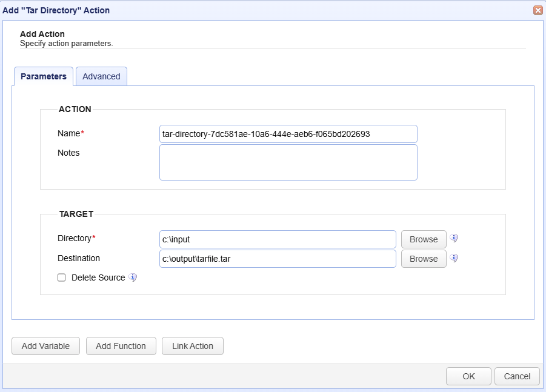Image resolution: width=546 pixels, height=392 pixels.
Task: Select the Parameters tab
Action: [44, 76]
